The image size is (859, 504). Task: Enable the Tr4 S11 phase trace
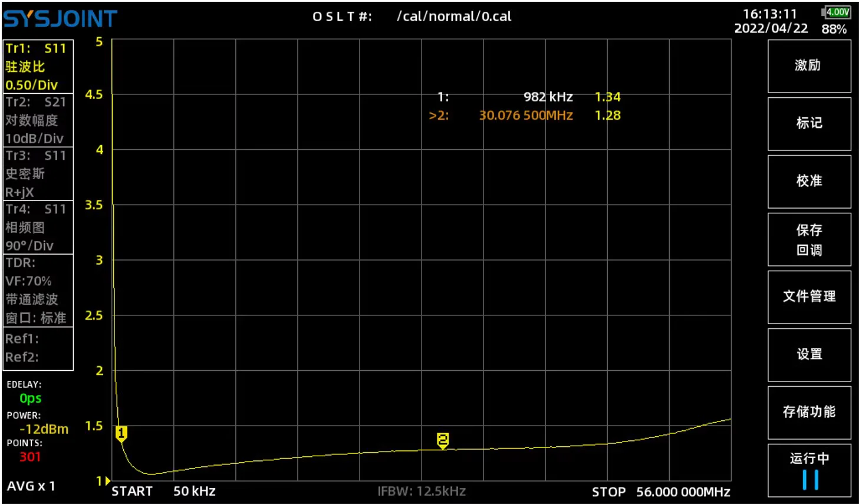[38, 228]
